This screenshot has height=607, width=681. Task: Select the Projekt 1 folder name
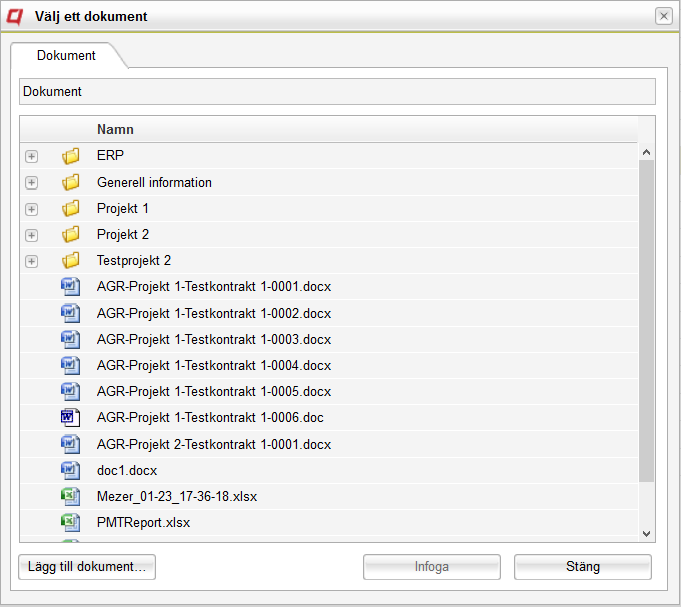coord(123,209)
